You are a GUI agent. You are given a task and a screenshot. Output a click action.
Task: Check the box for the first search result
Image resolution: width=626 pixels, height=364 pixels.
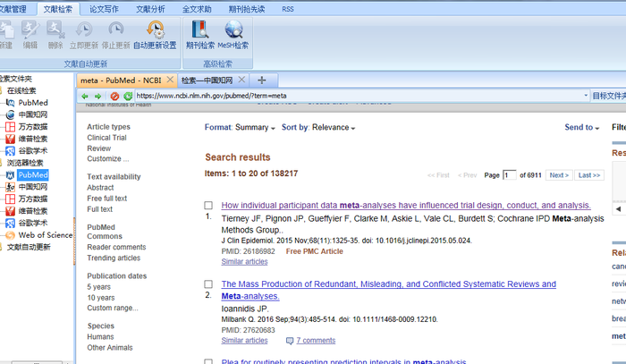[208, 206]
